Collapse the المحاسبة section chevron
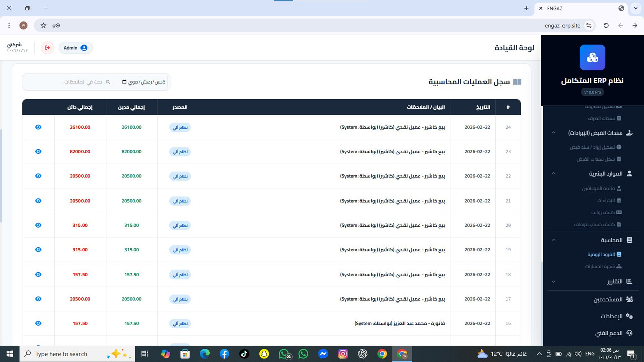Image resolution: width=644 pixels, height=362 pixels. 553,240
